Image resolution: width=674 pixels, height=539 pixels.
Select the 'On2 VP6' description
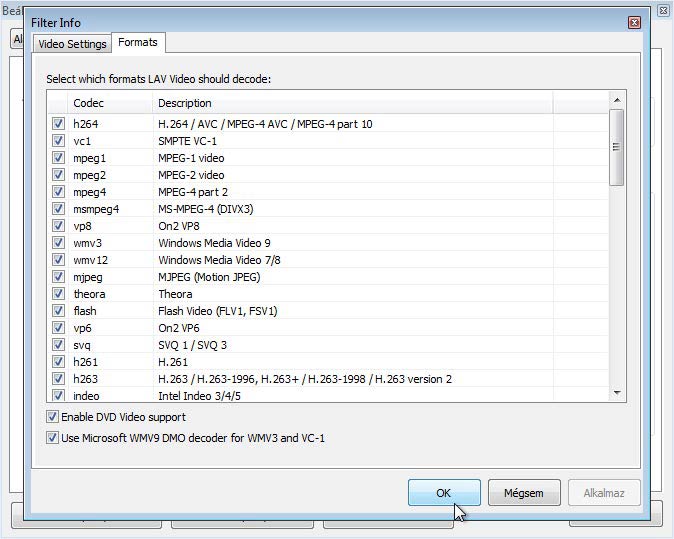pos(179,328)
